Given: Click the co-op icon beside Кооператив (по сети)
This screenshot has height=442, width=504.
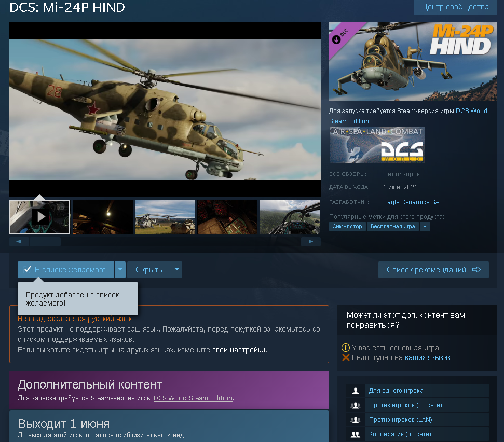Looking at the screenshot, I should click(356, 434).
